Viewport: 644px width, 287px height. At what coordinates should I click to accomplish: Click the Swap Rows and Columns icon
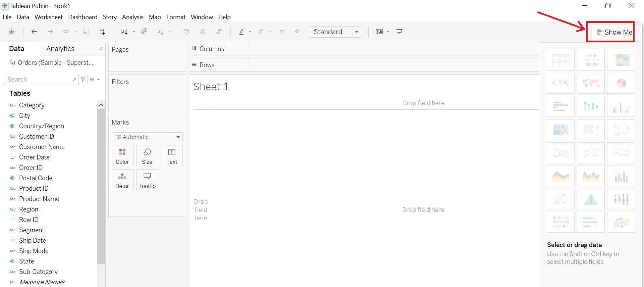click(186, 32)
